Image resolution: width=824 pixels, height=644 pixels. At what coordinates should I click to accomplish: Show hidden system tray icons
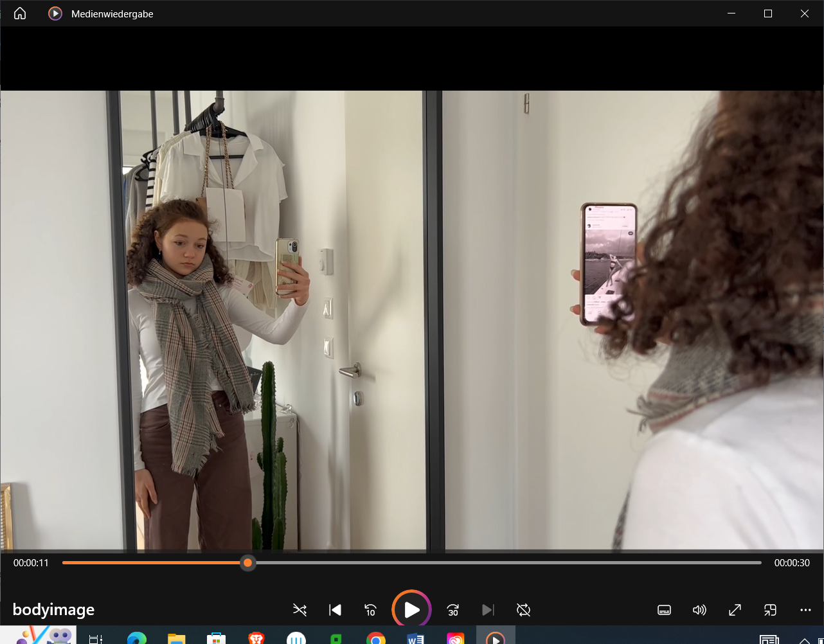(804, 639)
